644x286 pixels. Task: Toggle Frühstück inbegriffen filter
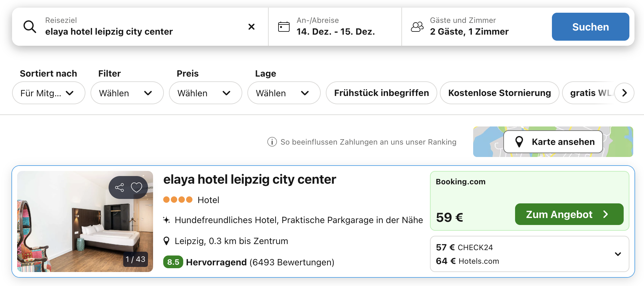[381, 93]
